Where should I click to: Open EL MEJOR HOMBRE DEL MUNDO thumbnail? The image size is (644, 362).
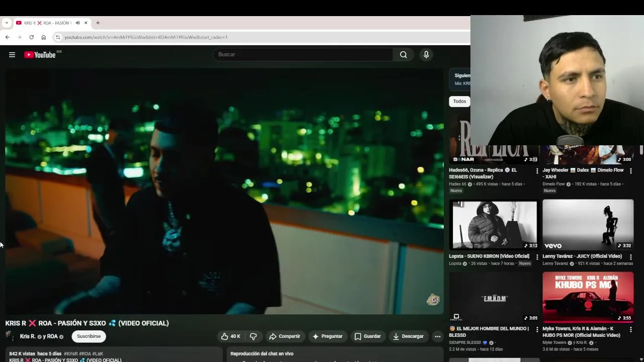494,297
